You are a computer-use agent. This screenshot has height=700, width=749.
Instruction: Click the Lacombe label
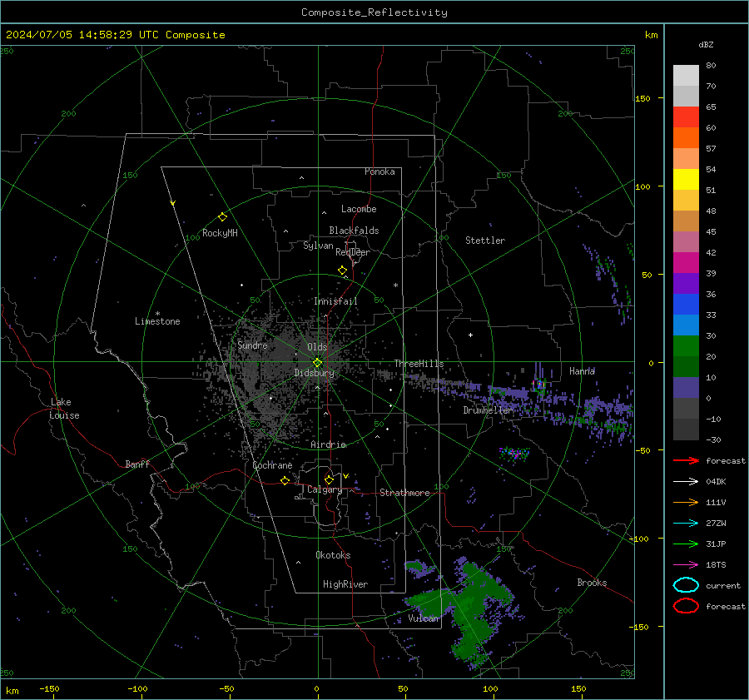point(359,209)
